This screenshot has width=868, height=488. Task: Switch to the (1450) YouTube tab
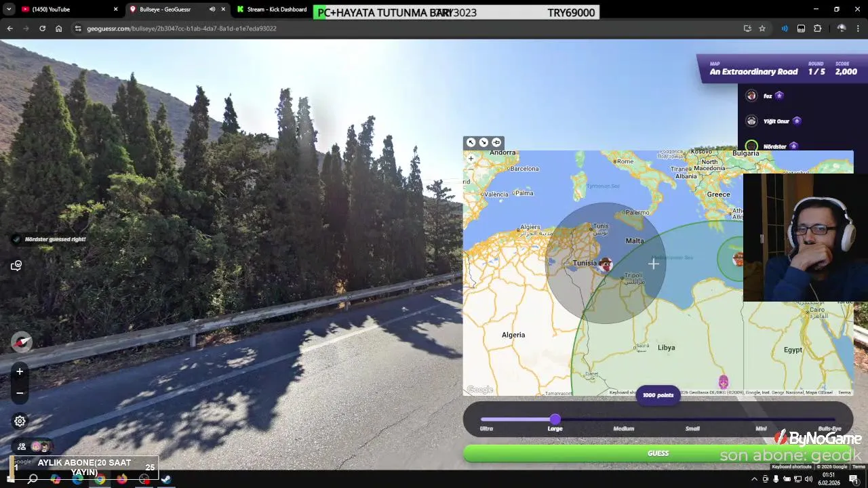pos(68,9)
